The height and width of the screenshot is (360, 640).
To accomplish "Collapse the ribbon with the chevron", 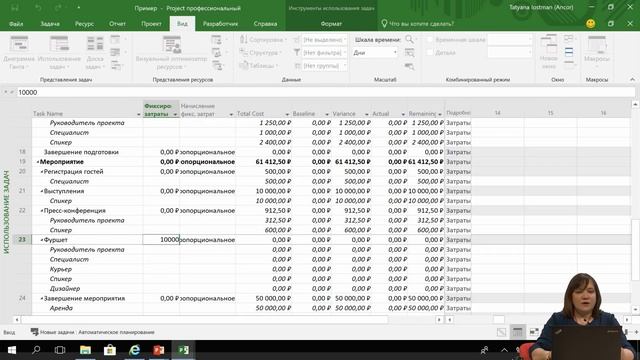I will click(632, 80).
